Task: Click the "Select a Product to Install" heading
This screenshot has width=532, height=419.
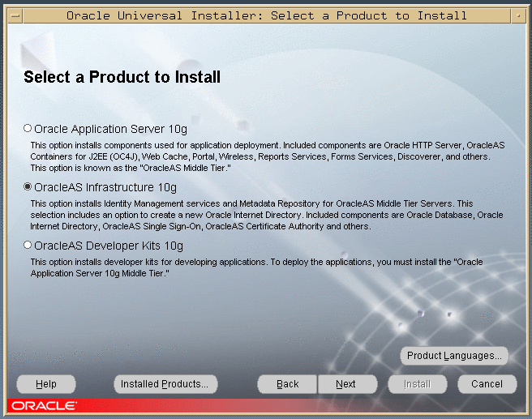Action: (122, 77)
